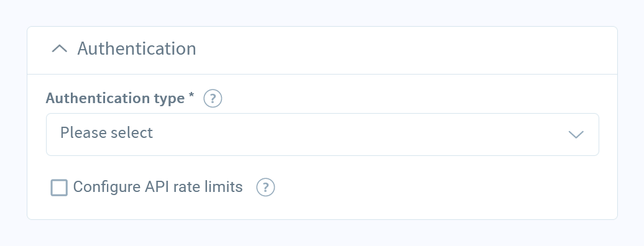Toggle the Authentication accordion header
Screen dimensions: 644x246
pos(323,50)
